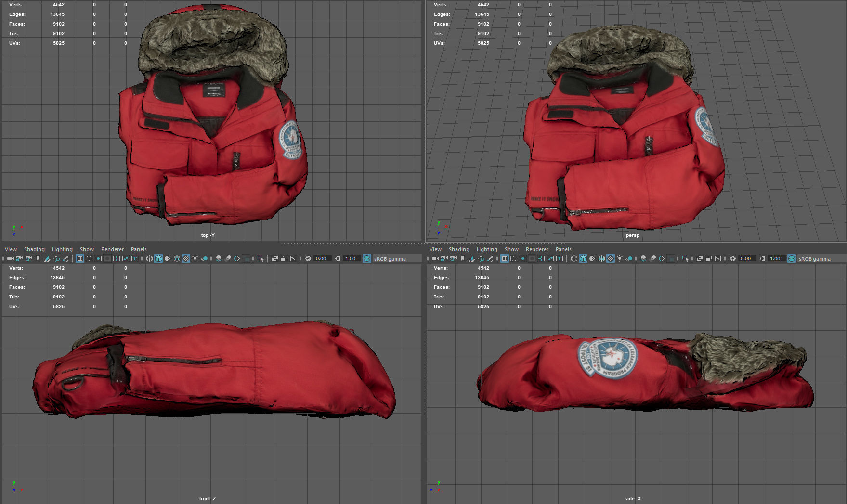Click Exposure value field 0.00 in side -X panel
The image size is (847, 504).
tap(747, 258)
